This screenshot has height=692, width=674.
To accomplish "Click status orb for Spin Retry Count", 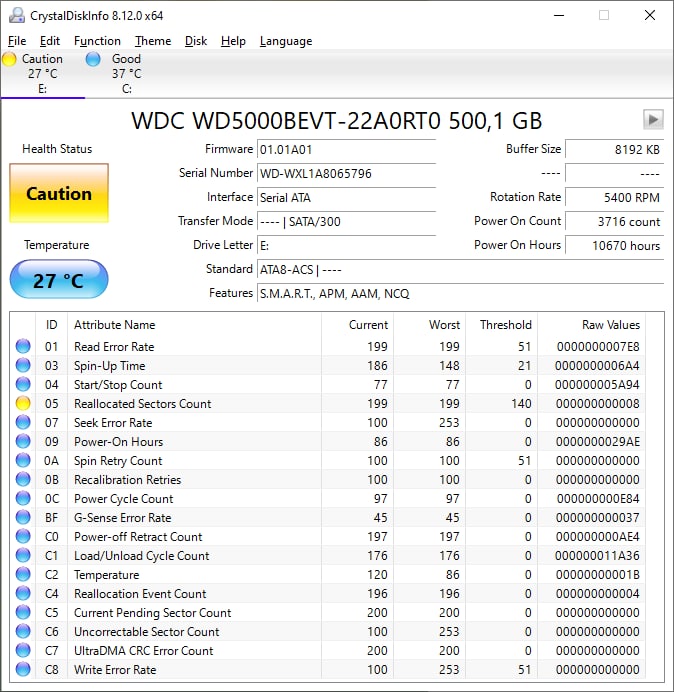I will click(x=23, y=460).
